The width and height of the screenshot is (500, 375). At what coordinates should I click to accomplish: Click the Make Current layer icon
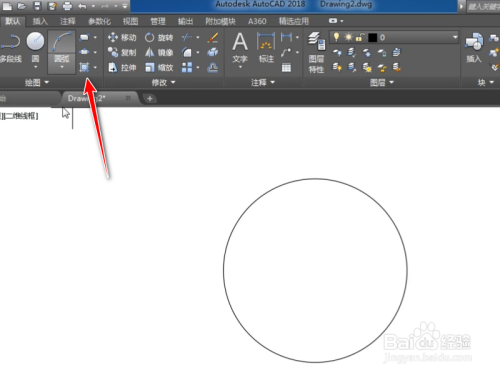pos(396,52)
